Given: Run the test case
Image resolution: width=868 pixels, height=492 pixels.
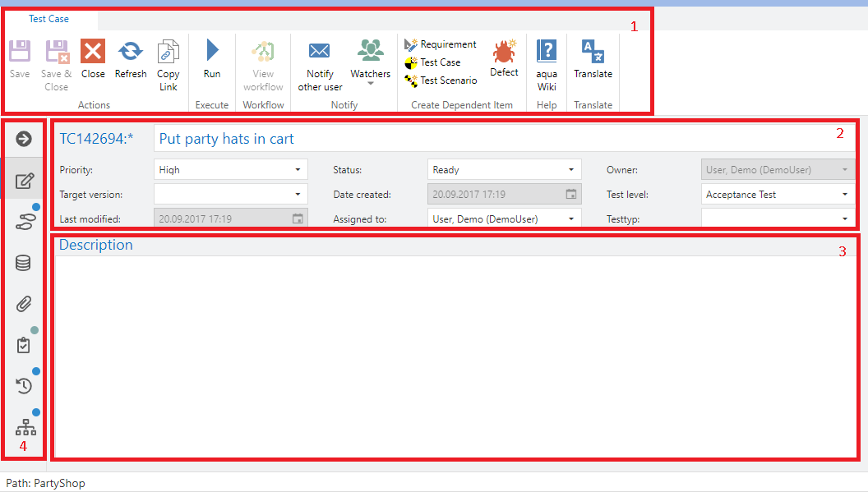Looking at the screenshot, I should tap(212, 53).
